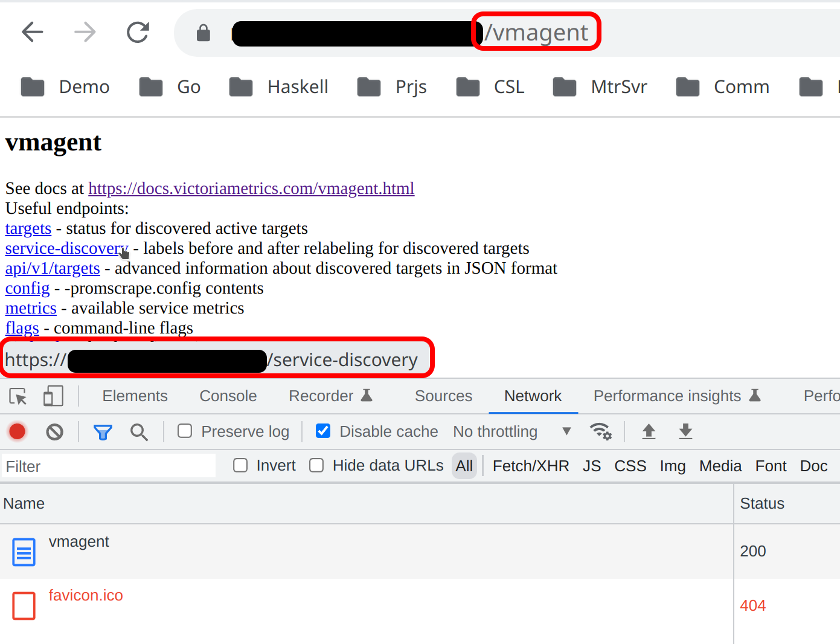The width and height of the screenshot is (840, 644).
Task: Clear the network request log
Action: [x=54, y=431]
